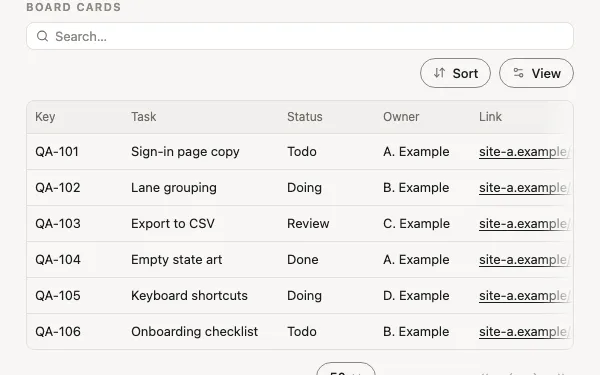Click the Onboarding checklist task
This screenshot has width=600, height=375.
(x=194, y=331)
